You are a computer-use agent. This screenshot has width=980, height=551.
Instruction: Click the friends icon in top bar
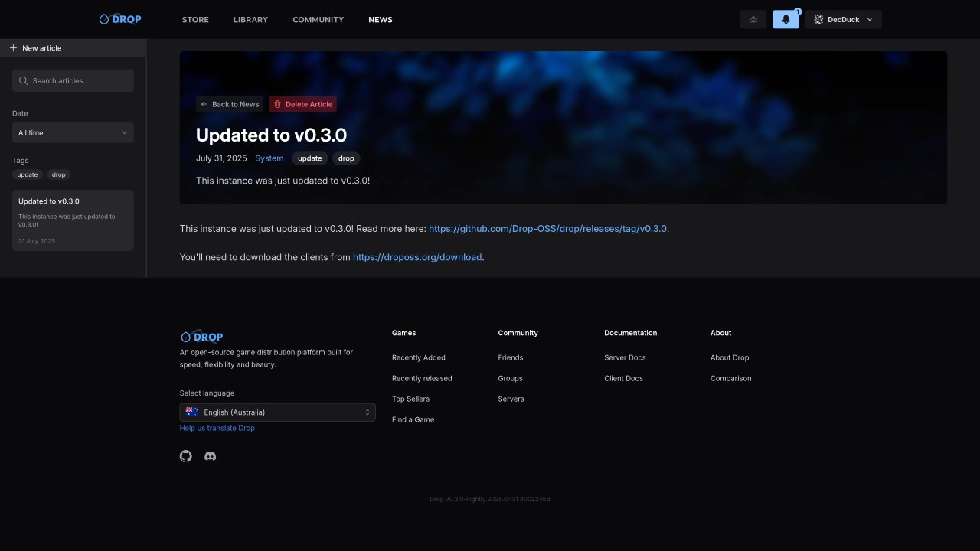(x=753, y=20)
